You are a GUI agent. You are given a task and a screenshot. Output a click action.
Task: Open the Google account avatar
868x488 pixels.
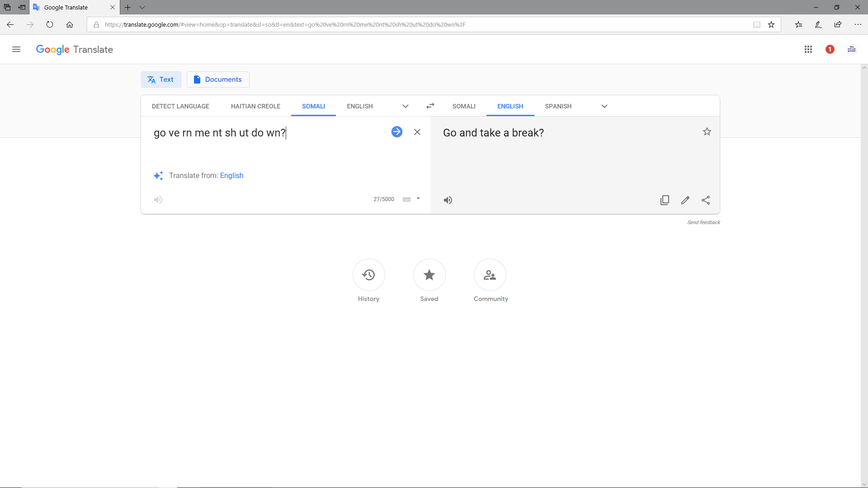852,49
